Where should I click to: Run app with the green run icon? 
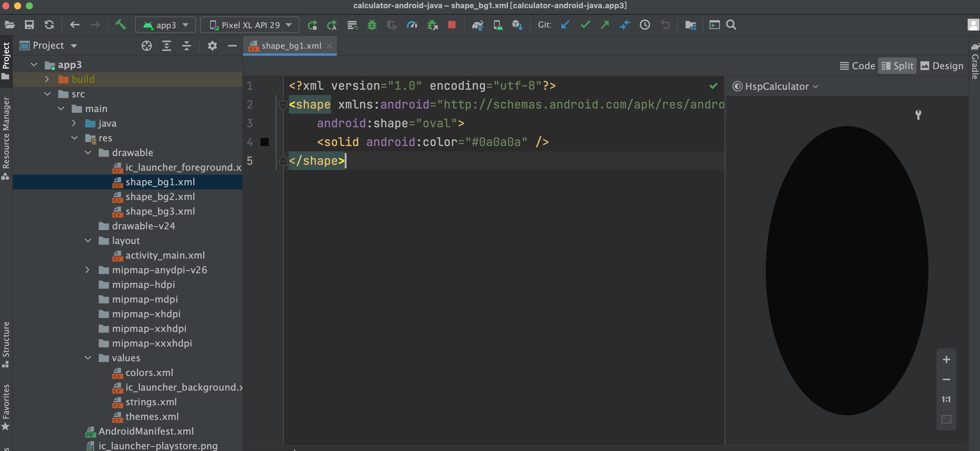(312, 25)
